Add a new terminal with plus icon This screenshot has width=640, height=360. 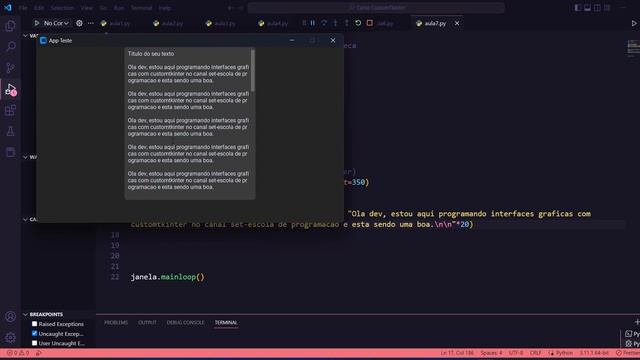pyautogui.click(x=637, y=322)
